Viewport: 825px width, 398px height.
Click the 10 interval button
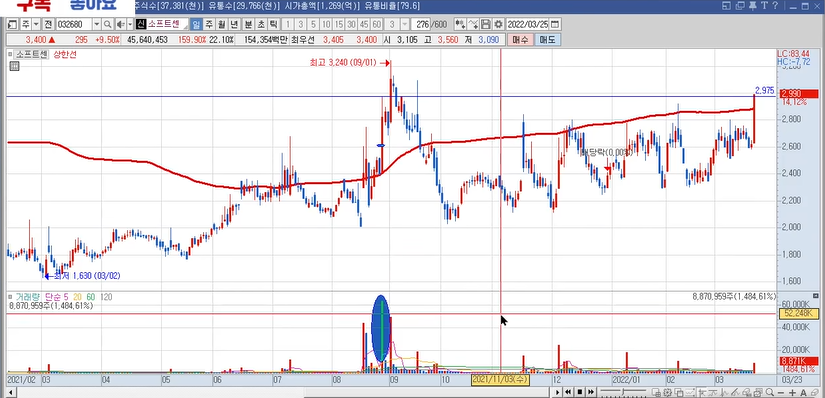(326, 24)
